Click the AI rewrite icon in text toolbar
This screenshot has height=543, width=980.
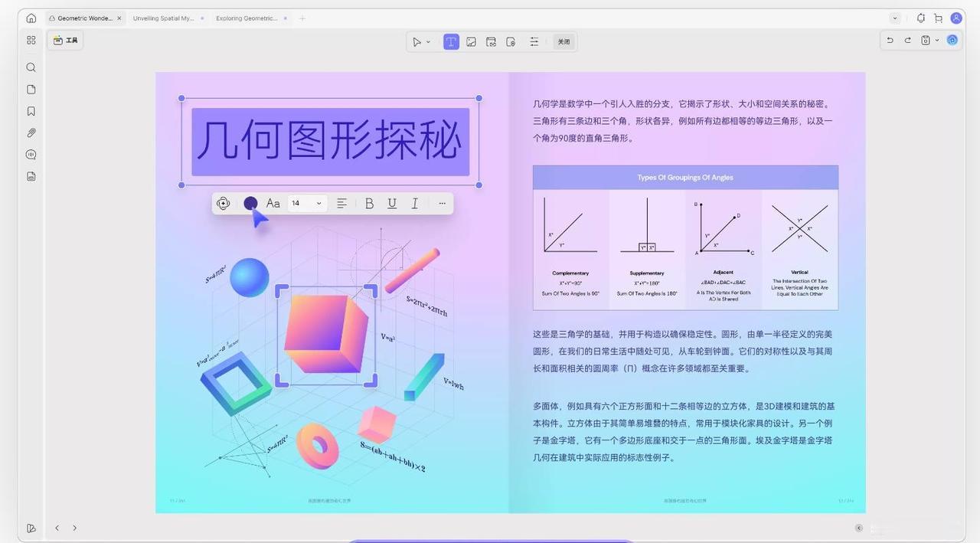click(x=224, y=203)
